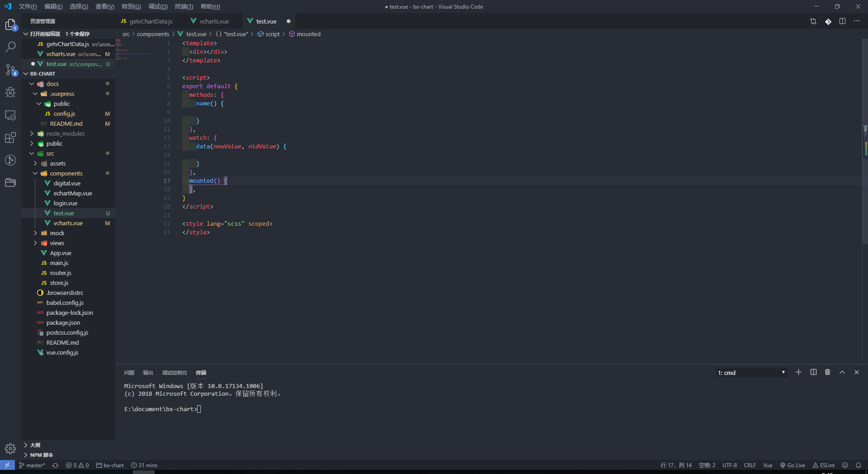Close the terminal panel
The width and height of the screenshot is (868, 474).
pos(857,372)
